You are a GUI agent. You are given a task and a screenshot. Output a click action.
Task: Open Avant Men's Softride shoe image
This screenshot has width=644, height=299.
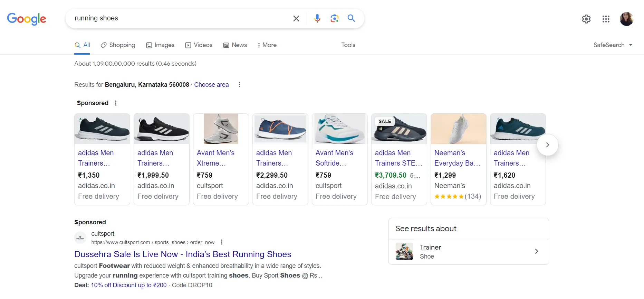(340, 129)
